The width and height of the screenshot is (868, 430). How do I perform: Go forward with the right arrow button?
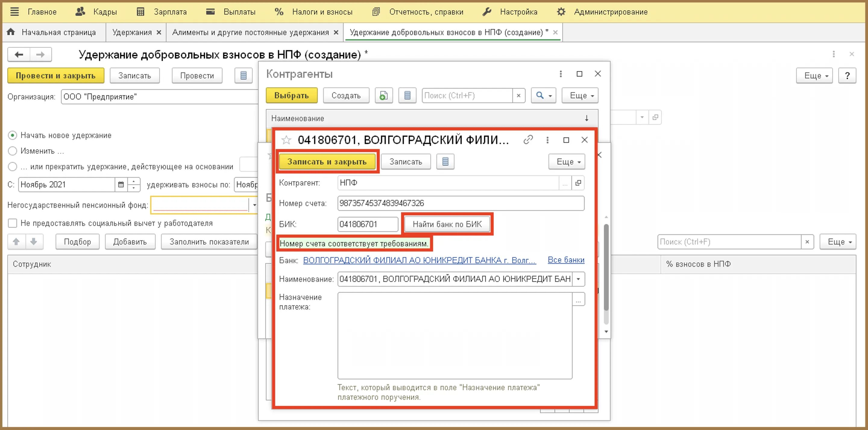(x=40, y=55)
